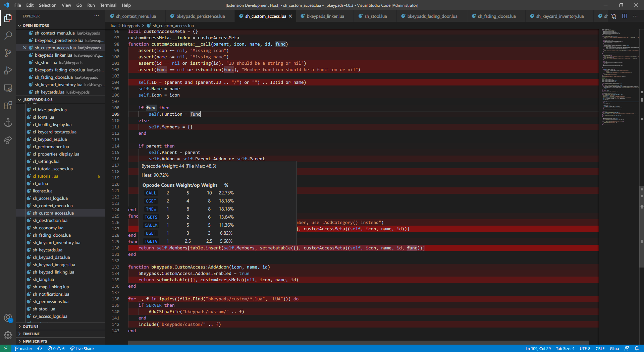Open the Terminal menu

(x=108, y=5)
